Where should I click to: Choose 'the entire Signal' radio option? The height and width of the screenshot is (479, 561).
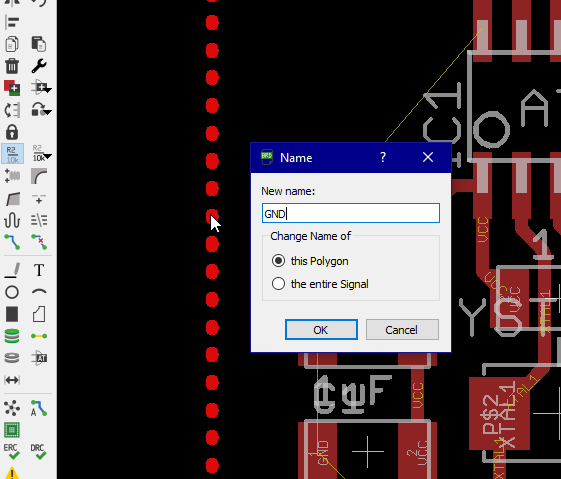coord(278,284)
